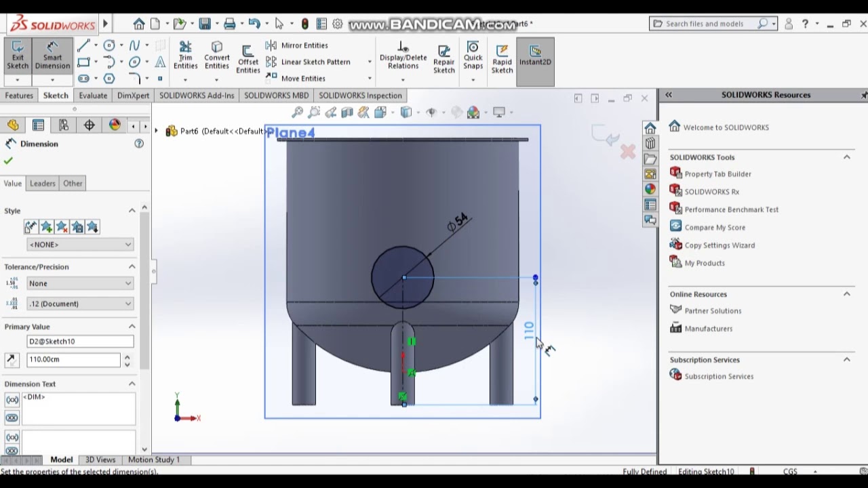Image resolution: width=868 pixels, height=488 pixels.
Task: Open Property Tab Builder link
Action: tap(717, 174)
